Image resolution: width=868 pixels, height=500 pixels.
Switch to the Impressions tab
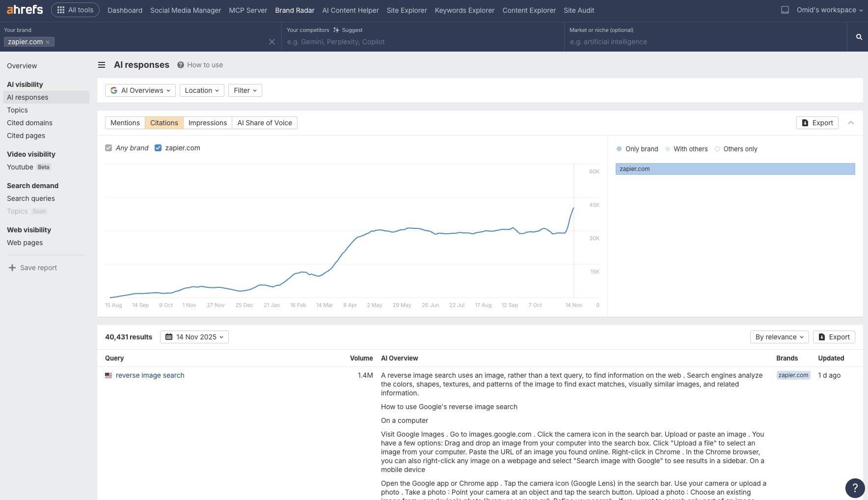coord(208,123)
